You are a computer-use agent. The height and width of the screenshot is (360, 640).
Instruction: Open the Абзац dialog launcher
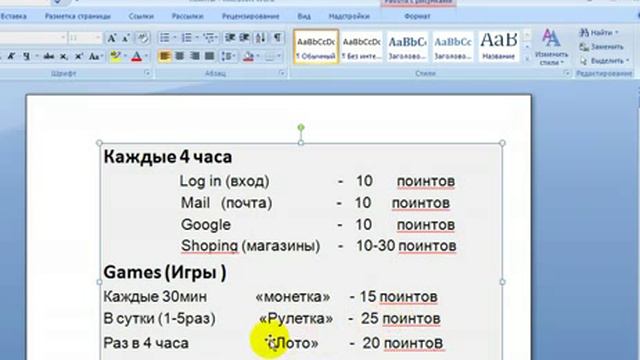click(282, 73)
